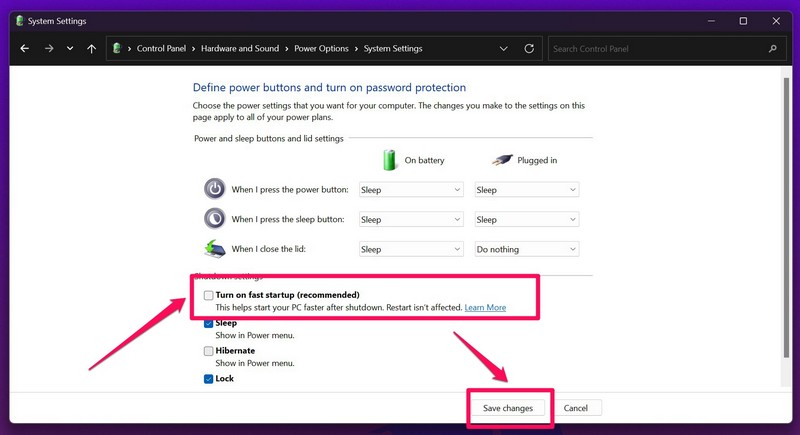Uncheck the Lock checkbox
This screenshot has width=800, height=435.
[x=208, y=379]
